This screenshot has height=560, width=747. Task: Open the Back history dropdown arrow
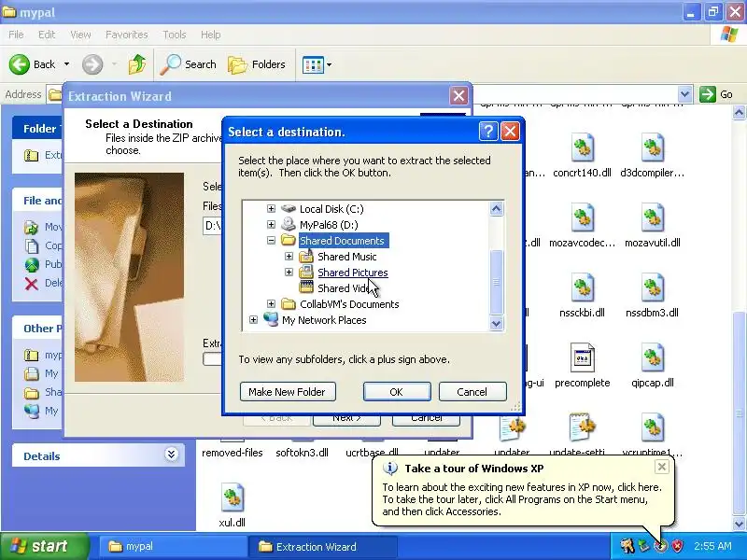[x=66, y=63]
